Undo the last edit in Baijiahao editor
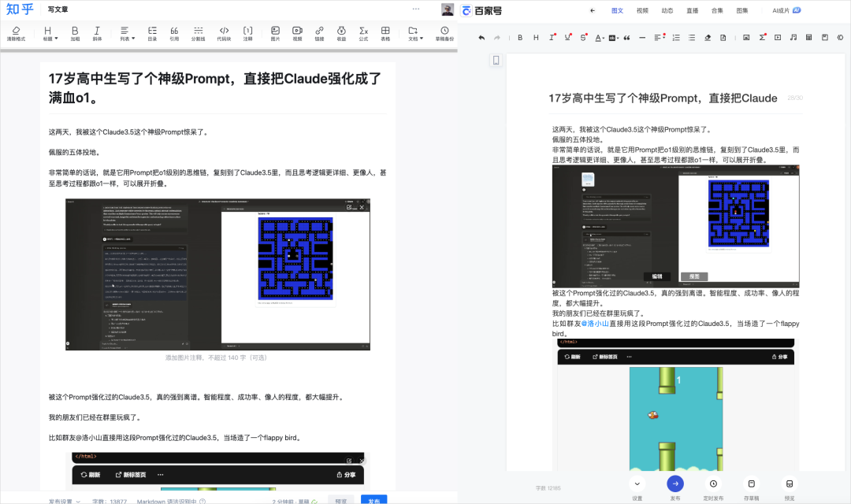The image size is (851, 504). point(481,38)
